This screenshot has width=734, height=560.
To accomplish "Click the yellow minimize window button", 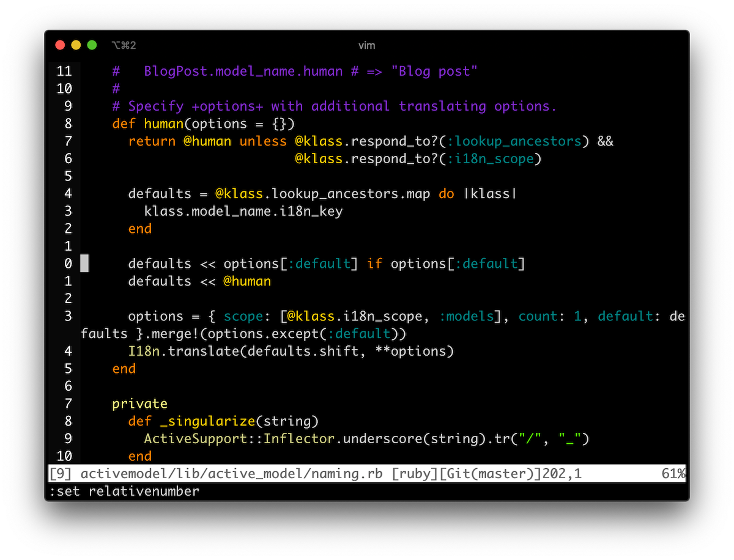I will coord(76,45).
